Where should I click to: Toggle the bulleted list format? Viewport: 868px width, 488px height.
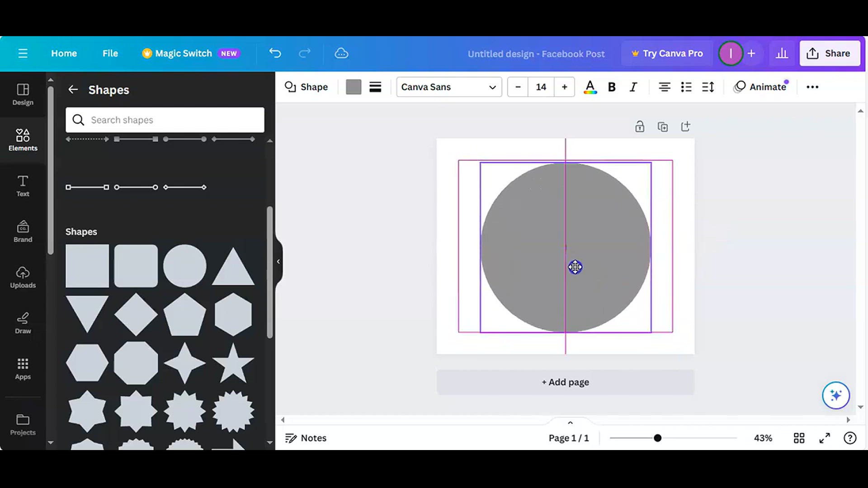pos(686,87)
